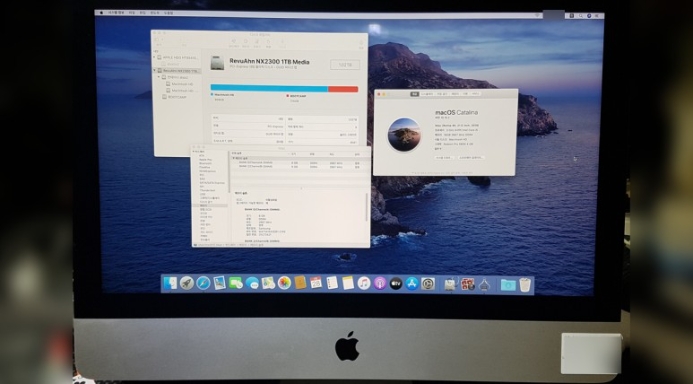This screenshot has width=693, height=384.
Task: Open Contacts brown book icon
Action: [300, 283]
